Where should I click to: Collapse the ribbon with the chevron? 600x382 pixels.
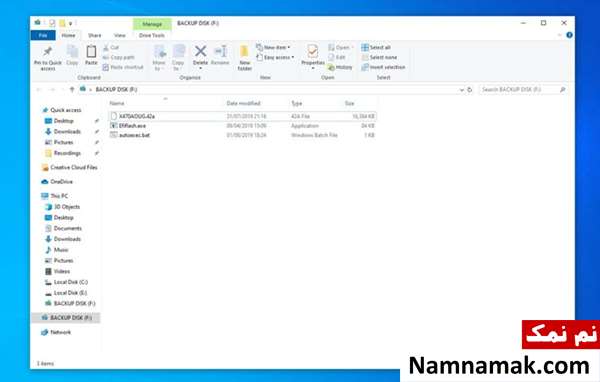[x=559, y=35]
